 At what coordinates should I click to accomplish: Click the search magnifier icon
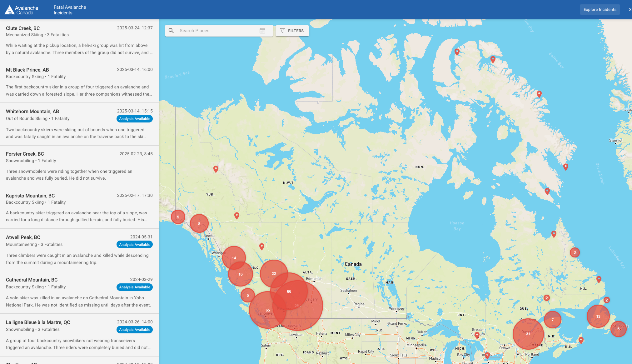171,31
